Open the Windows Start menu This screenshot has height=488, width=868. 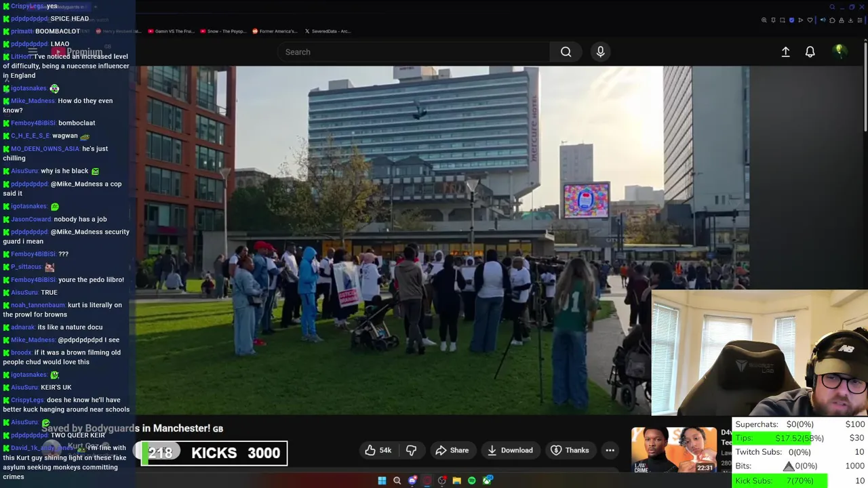point(382,481)
